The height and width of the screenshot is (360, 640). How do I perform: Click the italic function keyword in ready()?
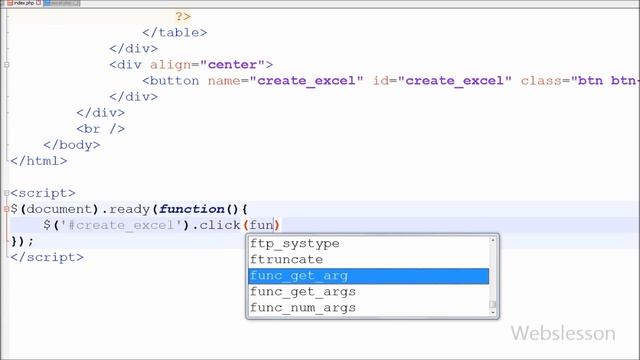[192, 209]
